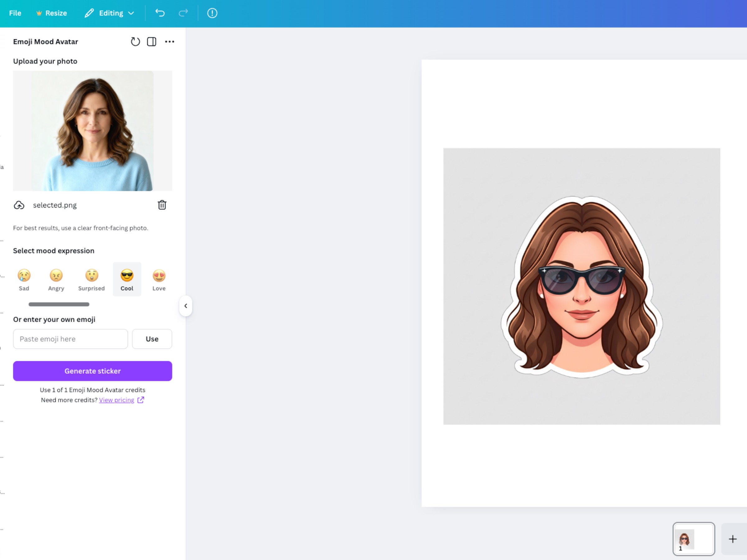Click the cloud upload icon next to selected.png
The width and height of the screenshot is (747, 560).
point(19,205)
